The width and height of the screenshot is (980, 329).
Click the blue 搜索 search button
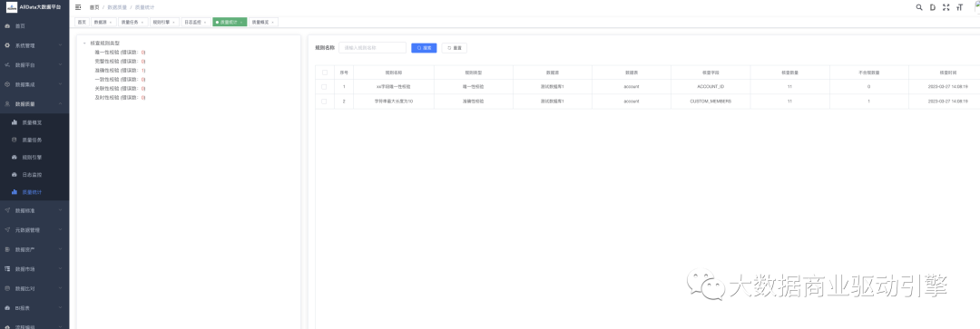424,47
